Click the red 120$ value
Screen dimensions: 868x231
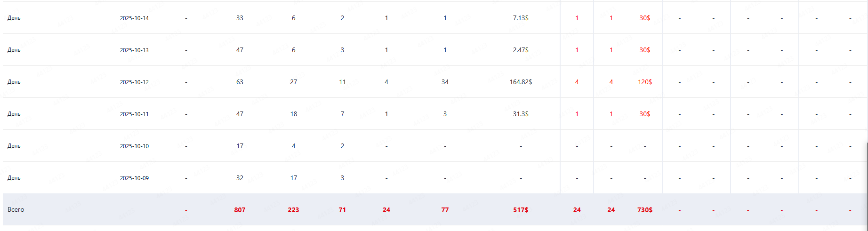pos(645,82)
